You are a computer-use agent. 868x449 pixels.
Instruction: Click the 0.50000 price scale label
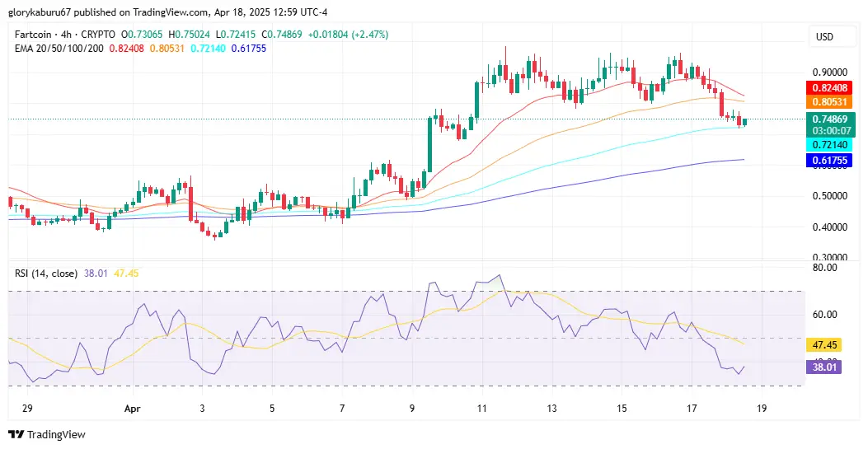(829, 196)
